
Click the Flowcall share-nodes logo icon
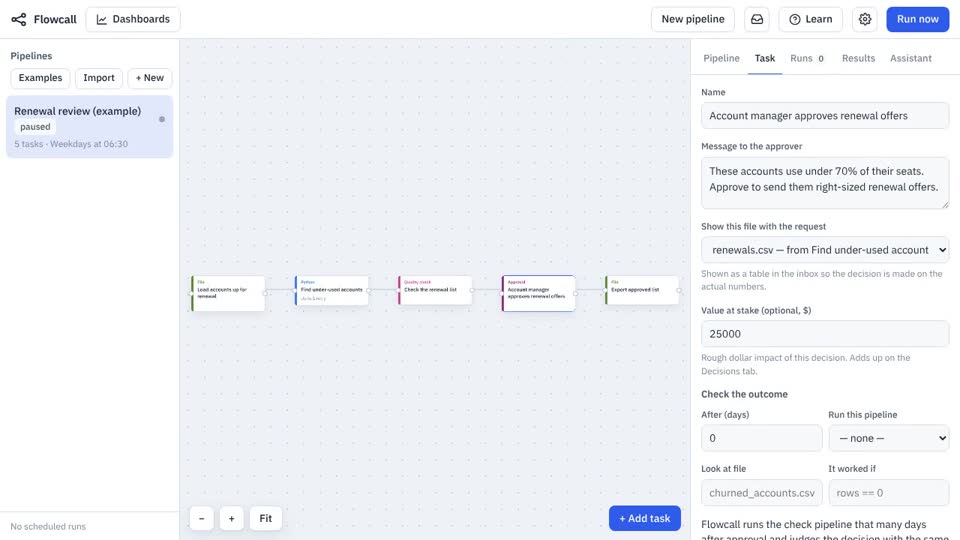click(x=19, y=20)
